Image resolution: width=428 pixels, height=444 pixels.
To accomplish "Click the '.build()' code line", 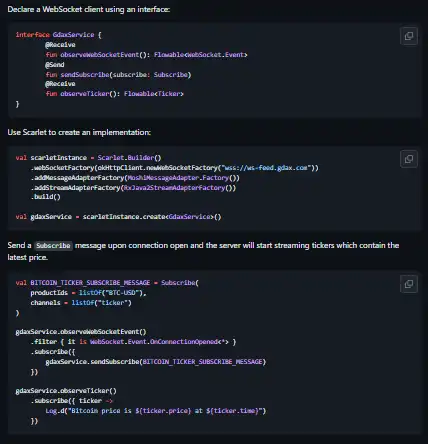I will pyautogui.click(x=46, y=197).
